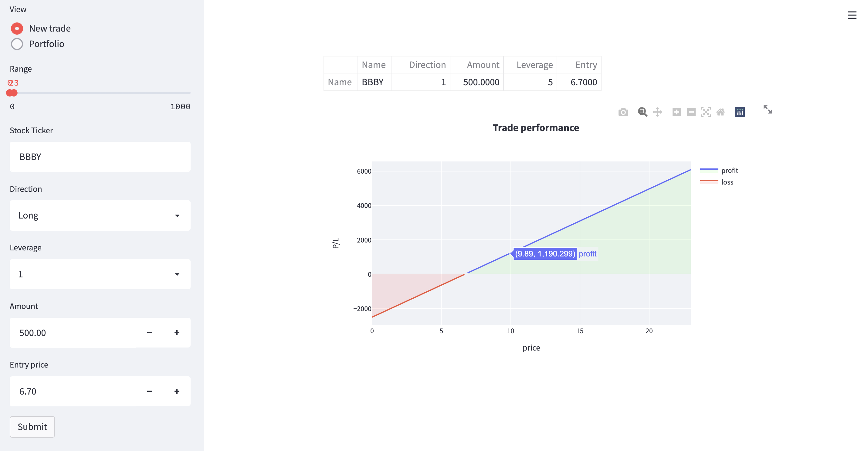Activate the Zoom tool on the chart

pyautogui.click(x=642, y=112)
